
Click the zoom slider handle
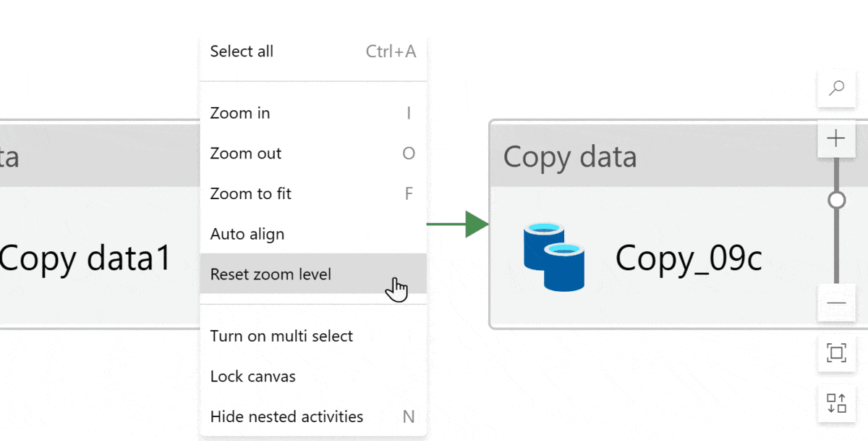(x=836, y=200)
